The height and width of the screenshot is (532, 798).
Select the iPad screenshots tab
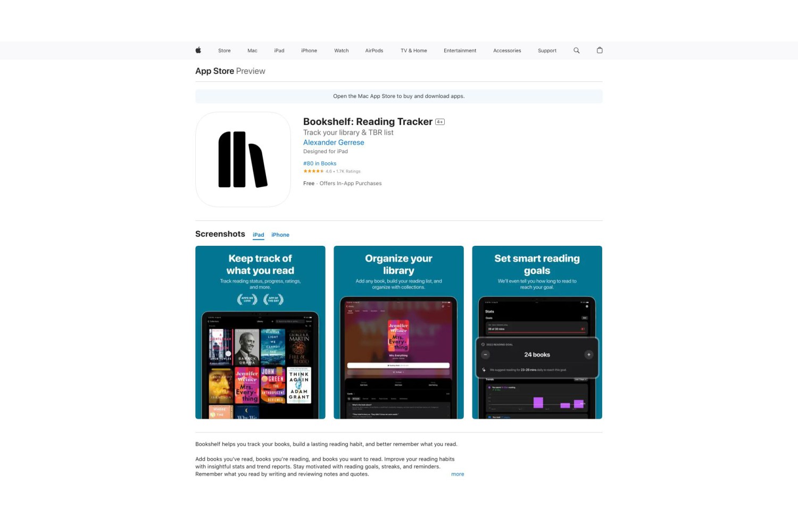(259, 235)
